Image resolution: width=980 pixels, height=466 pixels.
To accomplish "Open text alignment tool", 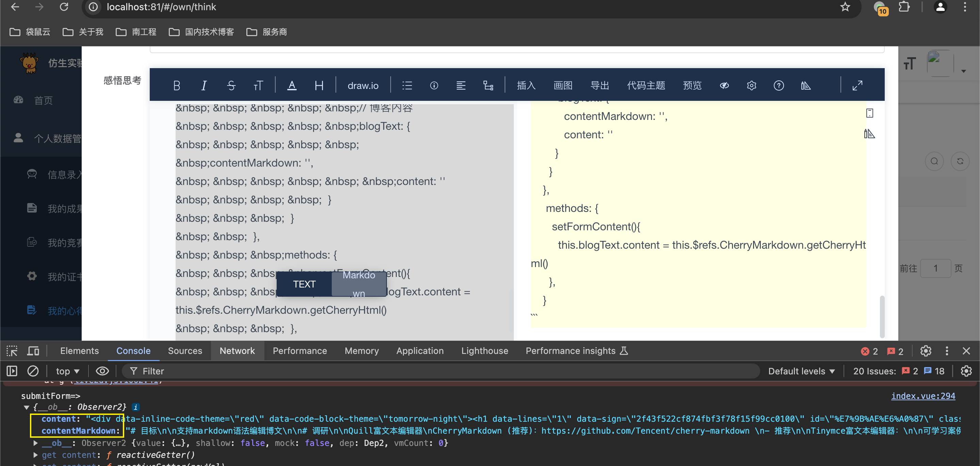I will pos(461,85).
